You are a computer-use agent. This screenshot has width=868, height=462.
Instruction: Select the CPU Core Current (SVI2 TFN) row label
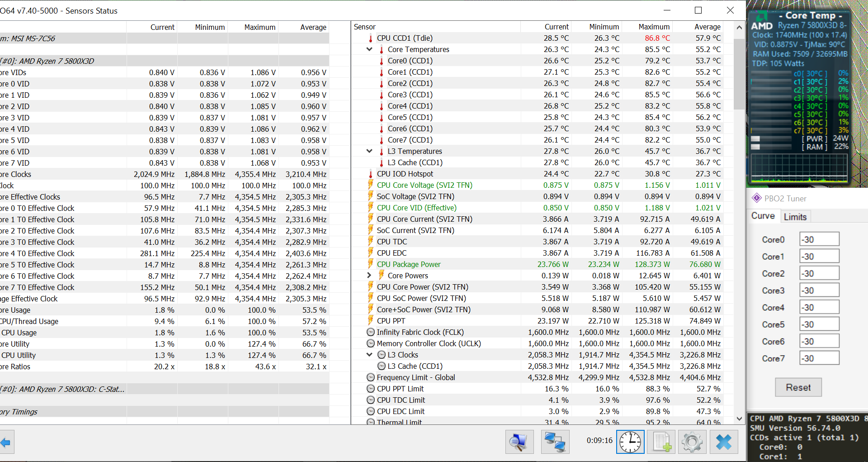coord(425,219)
